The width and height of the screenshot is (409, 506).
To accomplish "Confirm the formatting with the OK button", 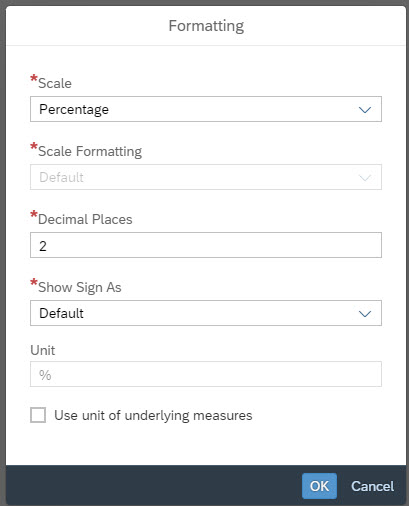I will click(x=319, y=486).
